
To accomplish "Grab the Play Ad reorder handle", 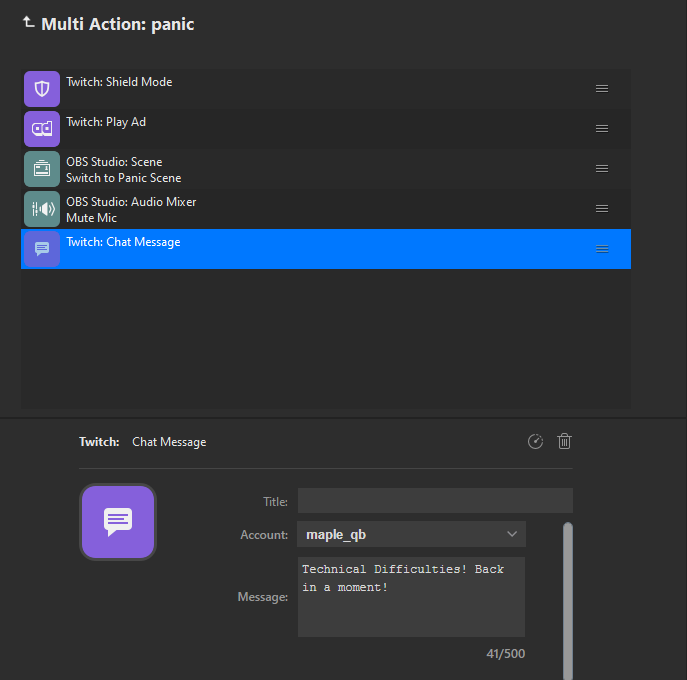I will pyautogui.click(x=602, y=129).
